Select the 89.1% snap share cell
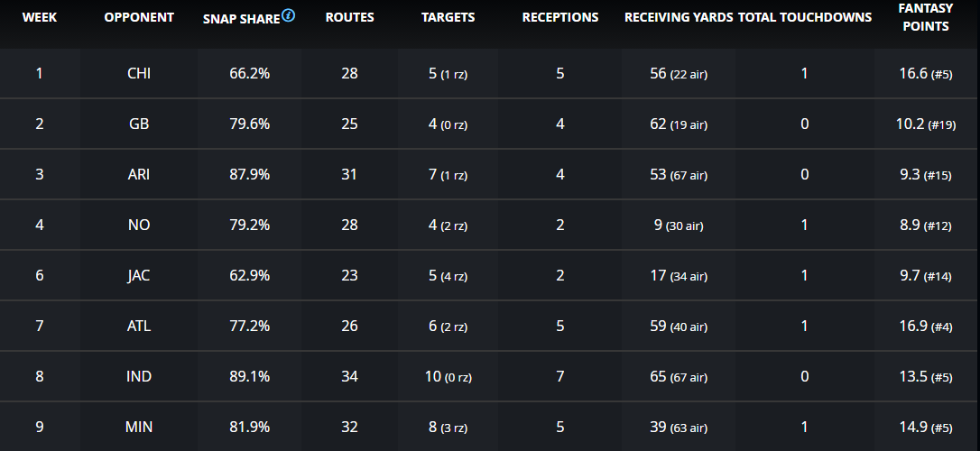980x451 pixels. click(250, 377)
